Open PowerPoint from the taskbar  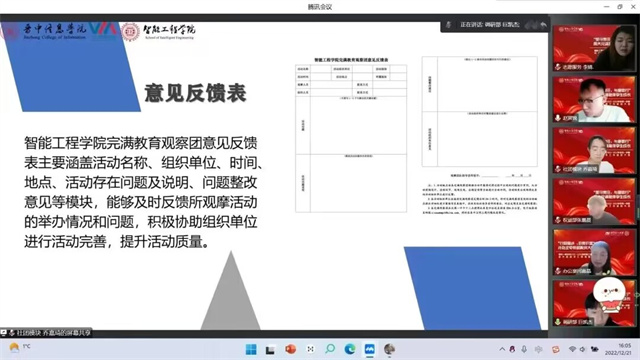291,349
